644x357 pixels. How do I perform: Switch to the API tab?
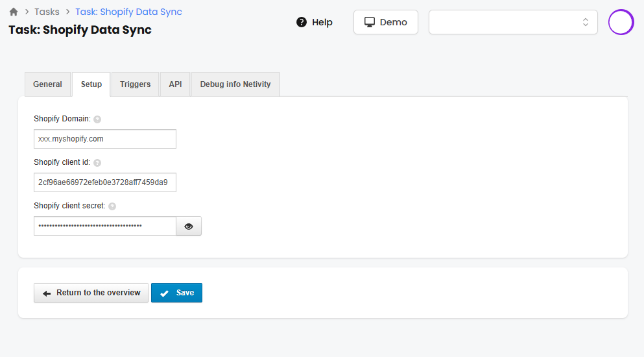[x=175, y=84]
